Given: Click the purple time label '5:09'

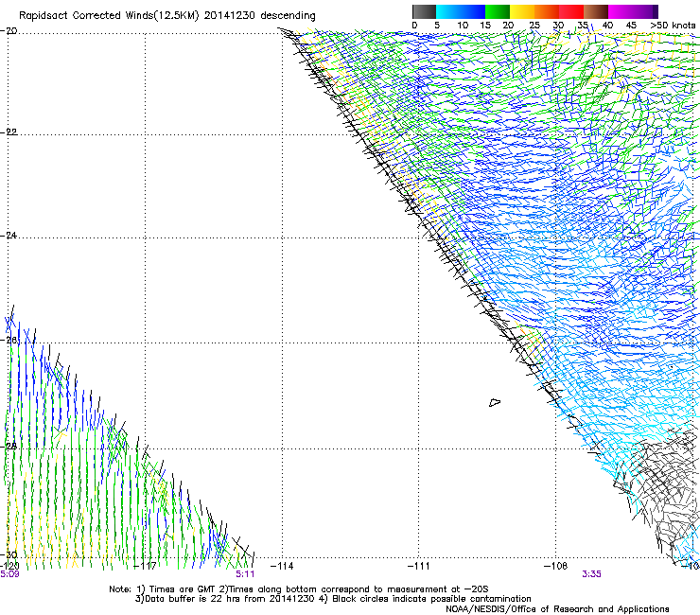Looking at the screenshot, I should click(9, 574).
